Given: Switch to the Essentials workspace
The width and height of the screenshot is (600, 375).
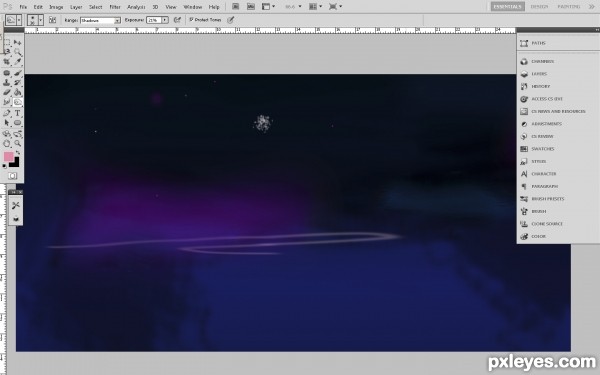Looking at the screenshot, I should pos(507,7).
